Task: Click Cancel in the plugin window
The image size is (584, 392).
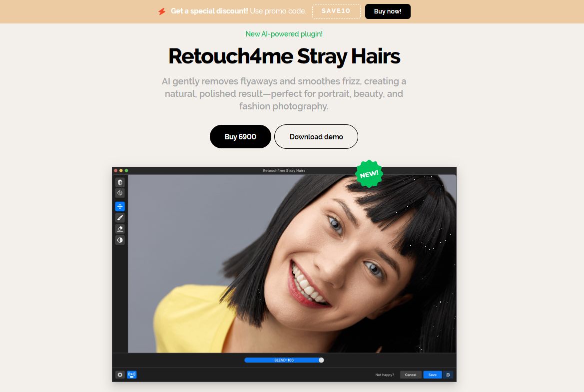Action: point(411,375)
